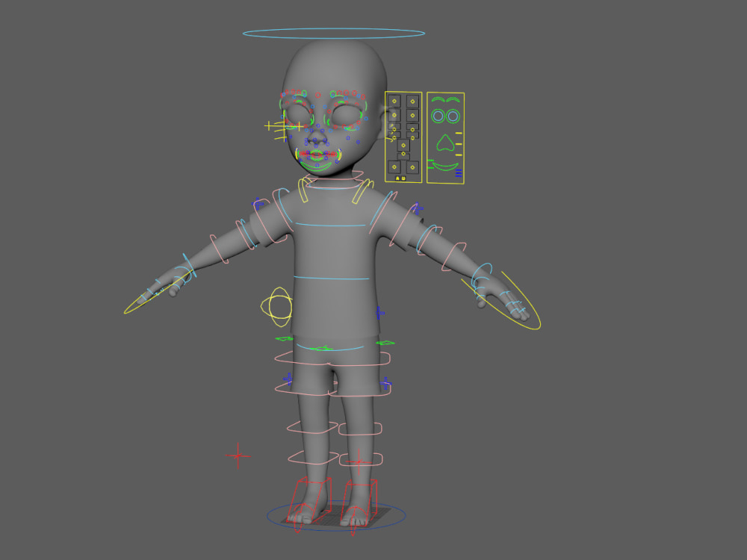The height and width of the screenshot is (560, 747).
Task: Click the blue stacked bars in face panel
Action: 459,173
